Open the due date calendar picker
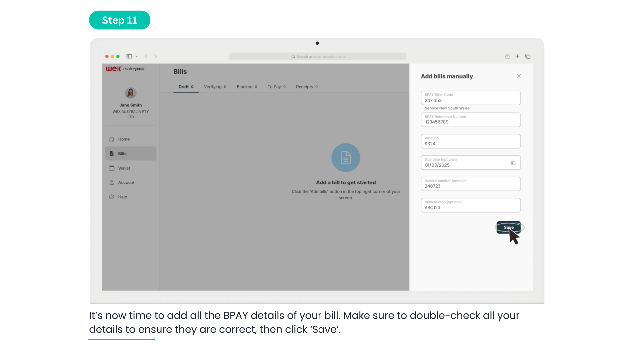 (x=513, y=163)
